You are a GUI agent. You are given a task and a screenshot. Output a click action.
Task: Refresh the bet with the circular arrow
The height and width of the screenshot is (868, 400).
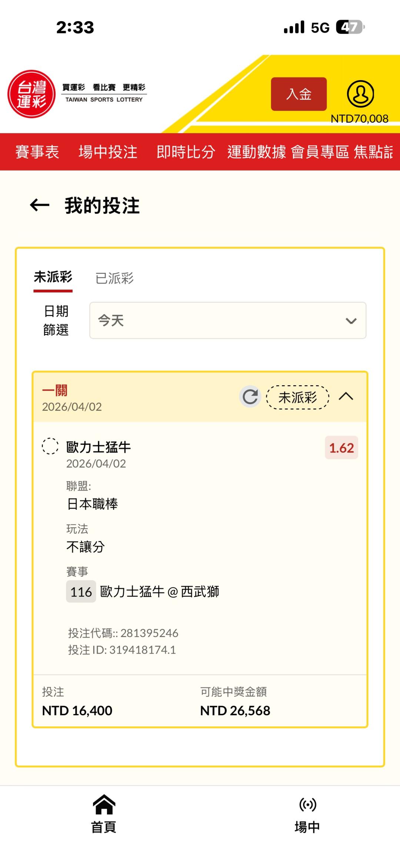click(x=250, y=396)
